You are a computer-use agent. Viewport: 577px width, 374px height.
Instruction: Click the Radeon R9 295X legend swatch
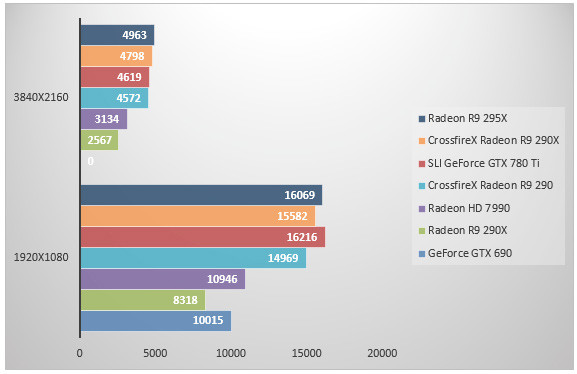point(422,119)
